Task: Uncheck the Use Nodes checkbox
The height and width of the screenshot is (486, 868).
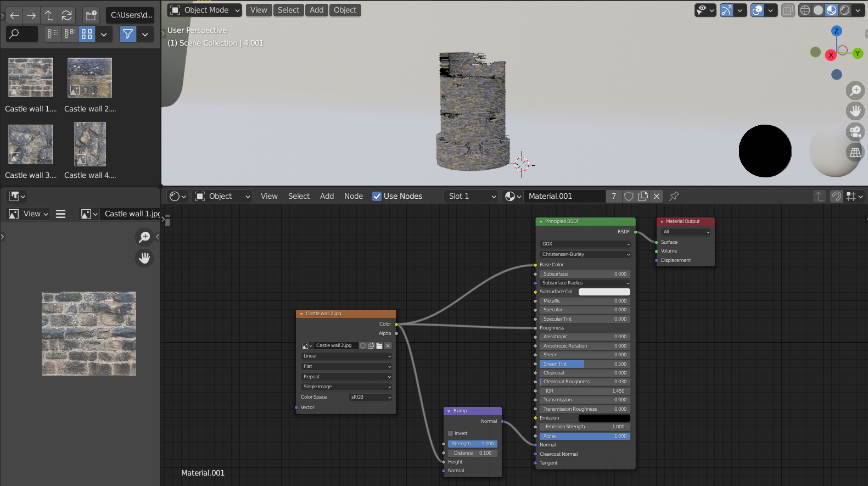Action: coord(377,196)
